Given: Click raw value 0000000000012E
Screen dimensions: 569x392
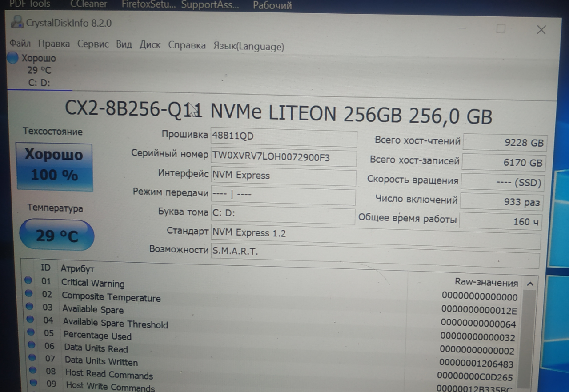Looking at the screenshot, I should point(479,309).
